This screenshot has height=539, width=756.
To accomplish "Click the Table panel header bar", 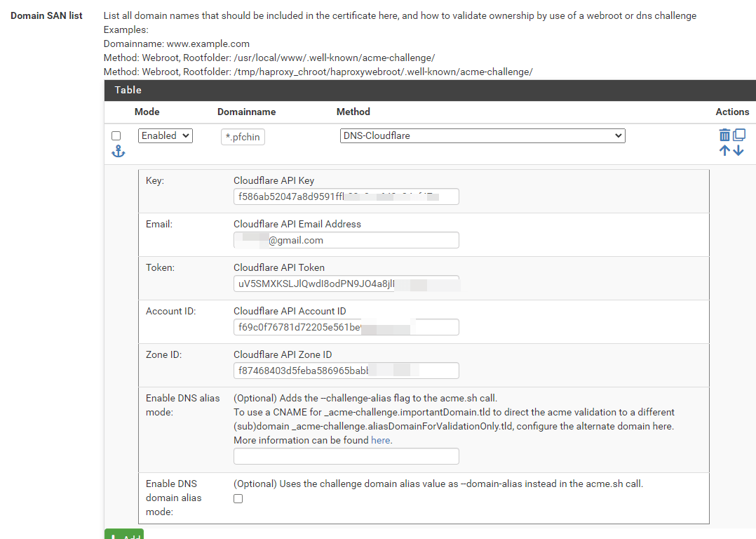I will [x=430, y=90].
